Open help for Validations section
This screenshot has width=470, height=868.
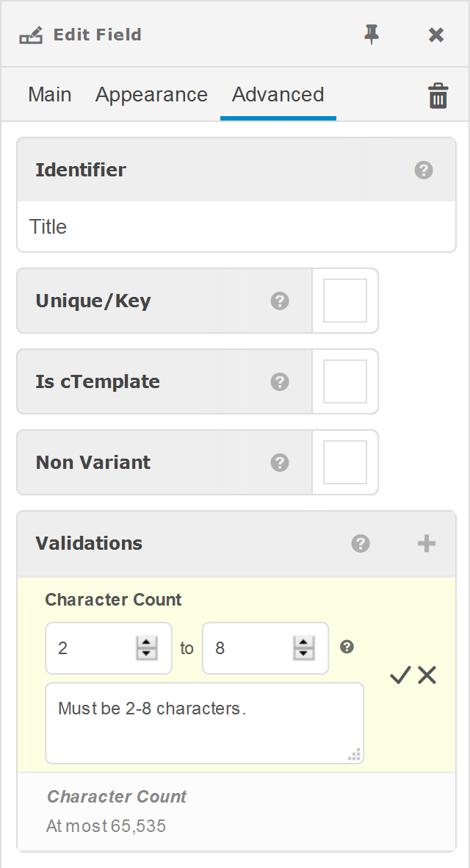tap(361, 543)
